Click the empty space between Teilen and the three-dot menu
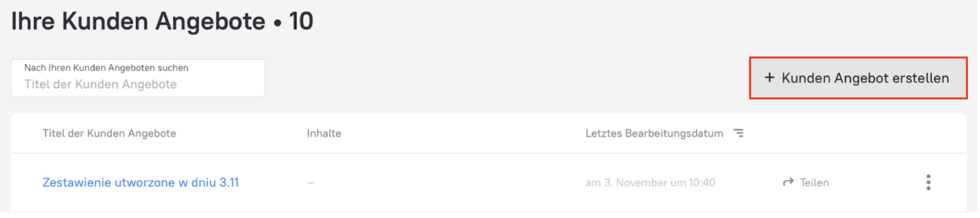The width and height of the screenshot is (980, 218). (877, 183)
